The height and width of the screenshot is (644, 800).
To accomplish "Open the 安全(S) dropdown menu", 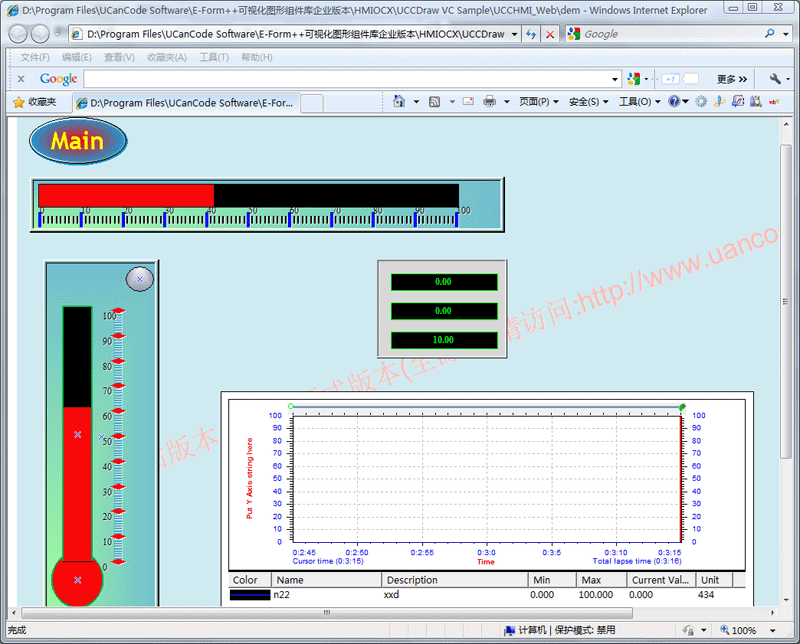I will [x=589, y=102].
